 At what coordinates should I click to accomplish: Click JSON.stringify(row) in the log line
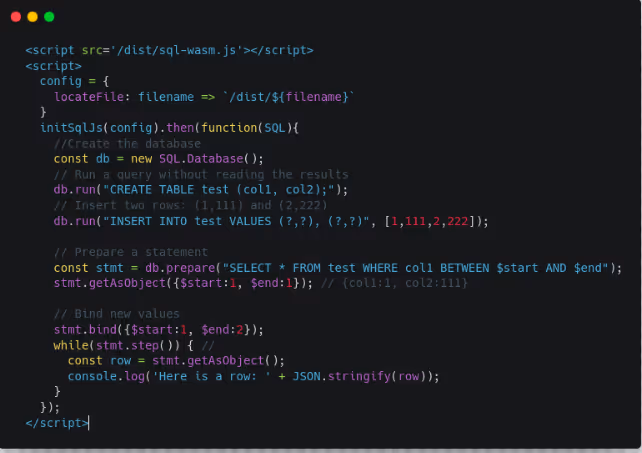click(362, 376)
